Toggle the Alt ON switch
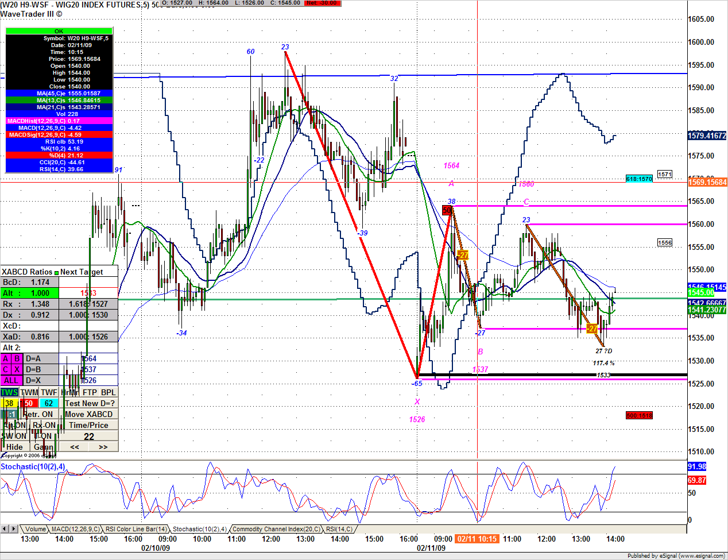The width and height of the screenshot is (728, 560). click(x=16, y=425)
